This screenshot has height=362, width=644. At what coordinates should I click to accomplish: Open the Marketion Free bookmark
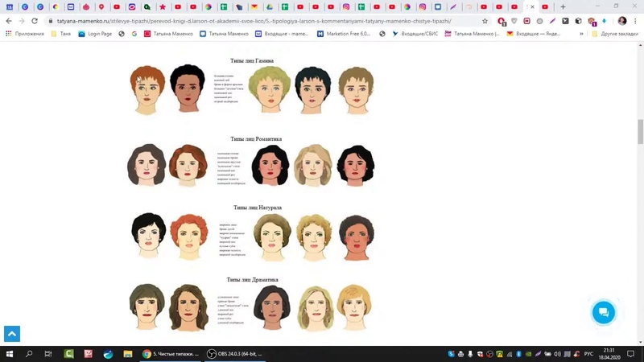344,34
